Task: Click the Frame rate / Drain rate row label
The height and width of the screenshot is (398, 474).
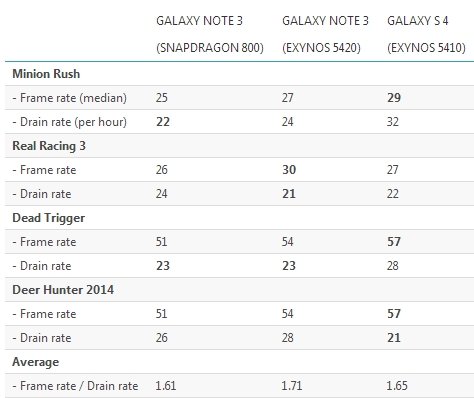Action: [x=75, y=386]
